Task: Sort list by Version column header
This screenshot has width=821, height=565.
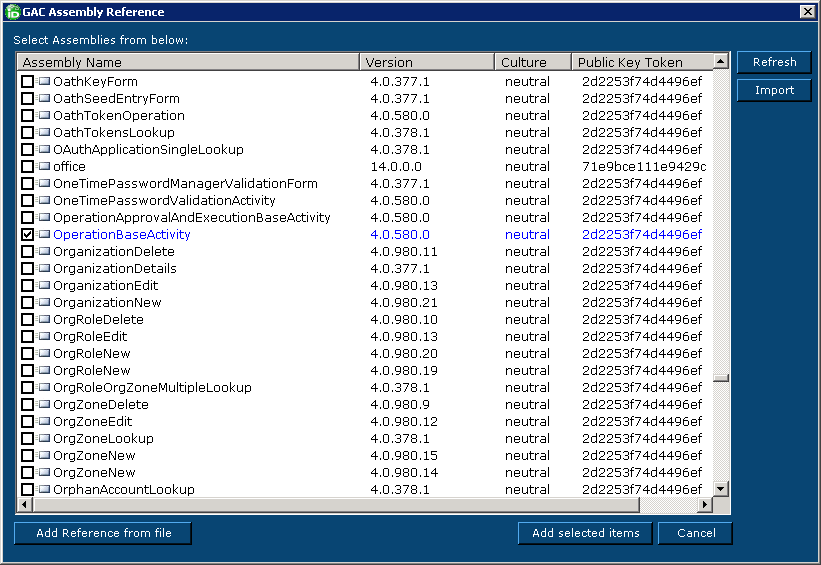Action: 427,63
